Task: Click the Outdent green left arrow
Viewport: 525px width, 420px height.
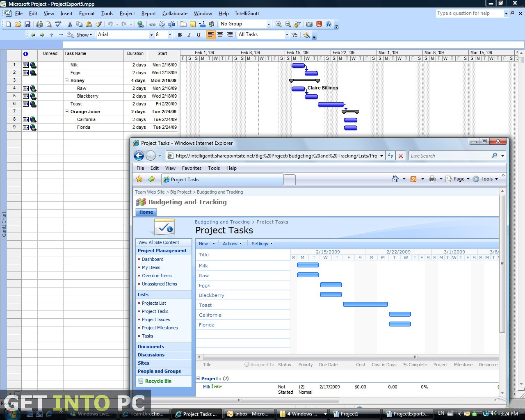Action: [x=33, y=35]
